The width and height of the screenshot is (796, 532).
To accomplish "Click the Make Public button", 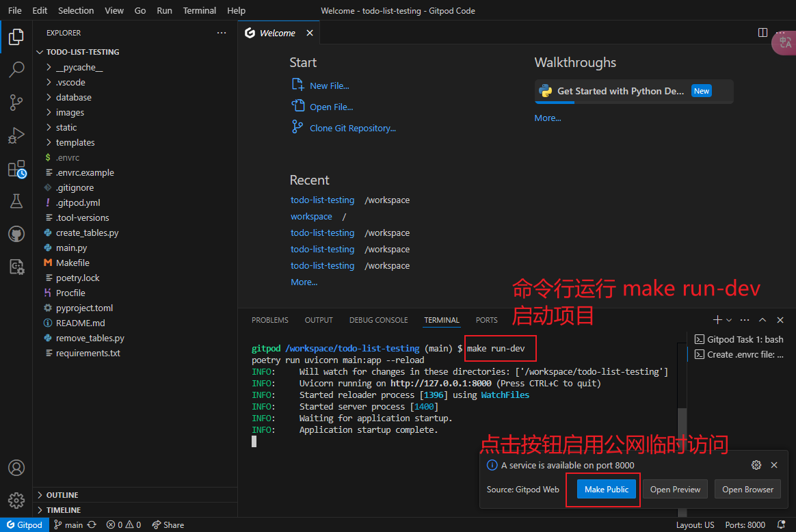I will pyautogui.click(x=606, y=490).
